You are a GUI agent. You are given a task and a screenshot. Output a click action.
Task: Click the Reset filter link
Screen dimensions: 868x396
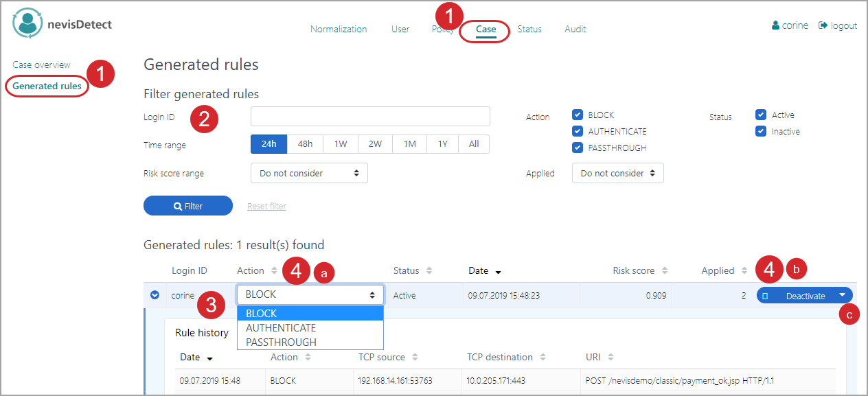coord(266,206)
